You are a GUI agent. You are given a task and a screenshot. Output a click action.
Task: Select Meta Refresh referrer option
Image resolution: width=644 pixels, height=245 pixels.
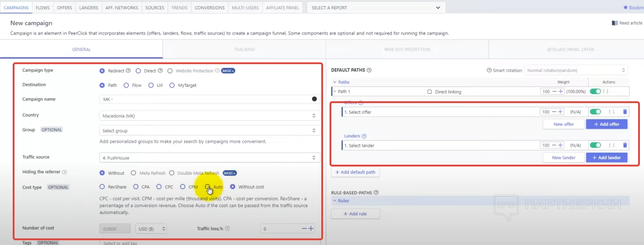point(133,173)
